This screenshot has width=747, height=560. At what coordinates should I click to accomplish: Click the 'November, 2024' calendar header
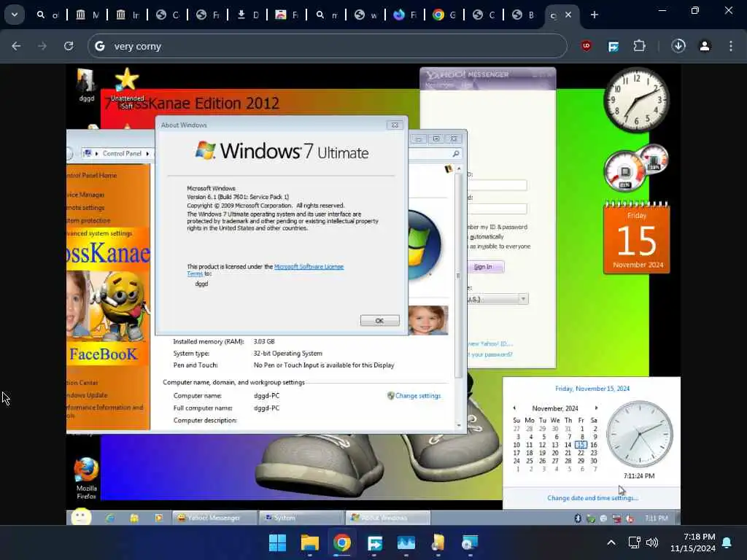pos(555,408)
